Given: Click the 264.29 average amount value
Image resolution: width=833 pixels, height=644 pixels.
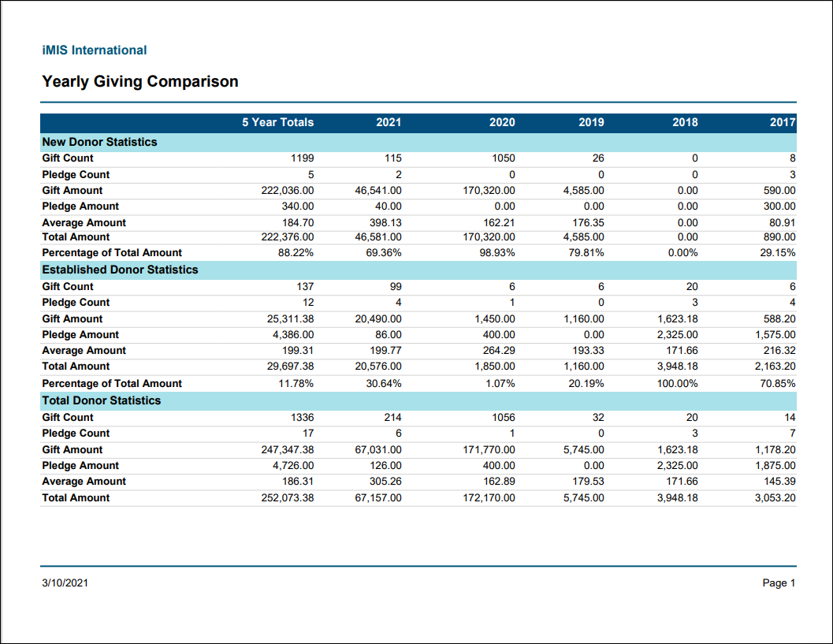Looking at the screenshot, I should [499, 350].
